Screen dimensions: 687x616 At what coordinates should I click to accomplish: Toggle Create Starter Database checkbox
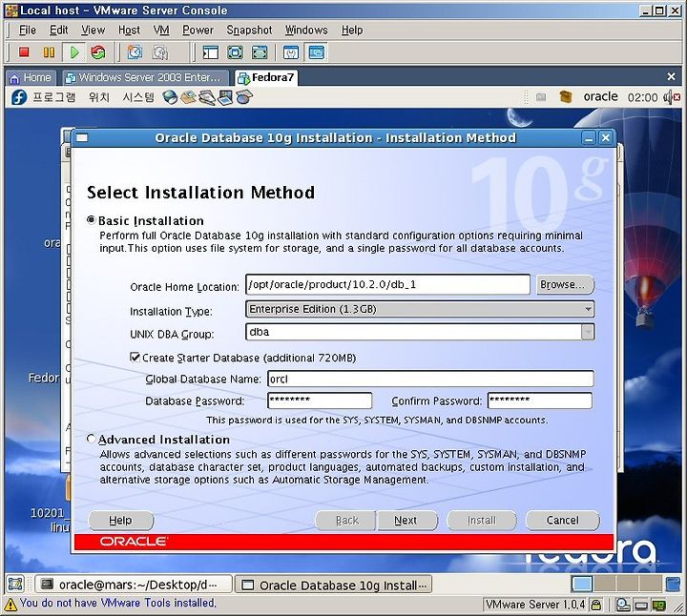click(135, 357)
